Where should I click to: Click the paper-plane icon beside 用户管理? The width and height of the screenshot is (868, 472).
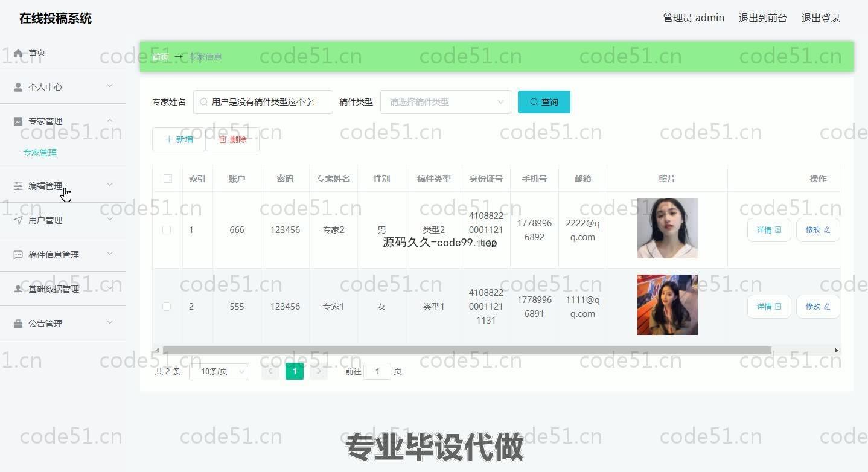pyautogui.click(x=18, y=220)
